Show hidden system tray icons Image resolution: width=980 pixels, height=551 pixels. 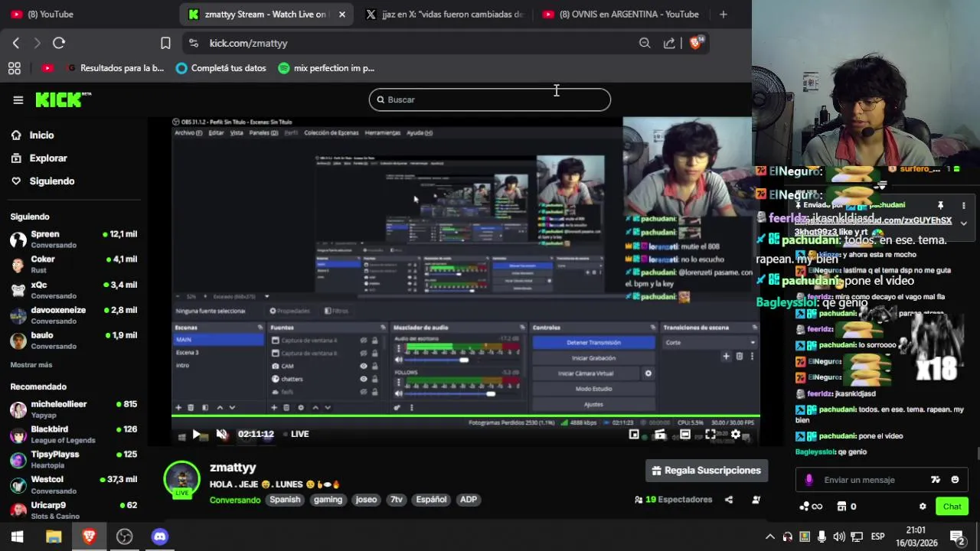point(769,536)
